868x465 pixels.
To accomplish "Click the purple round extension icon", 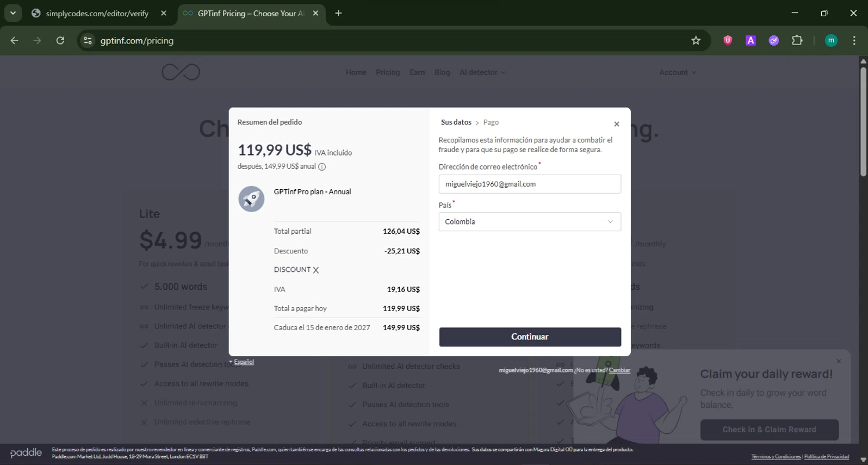I will (774, 40).
